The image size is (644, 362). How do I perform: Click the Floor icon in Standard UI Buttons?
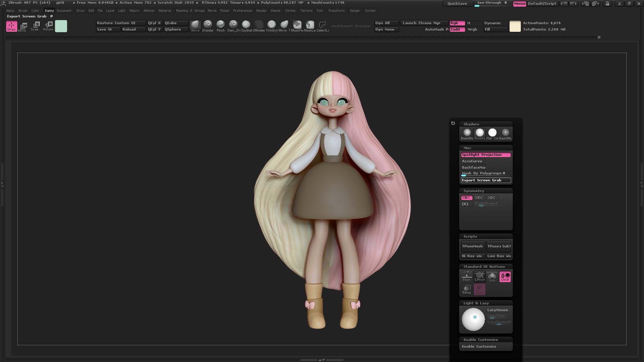point(467,277)
